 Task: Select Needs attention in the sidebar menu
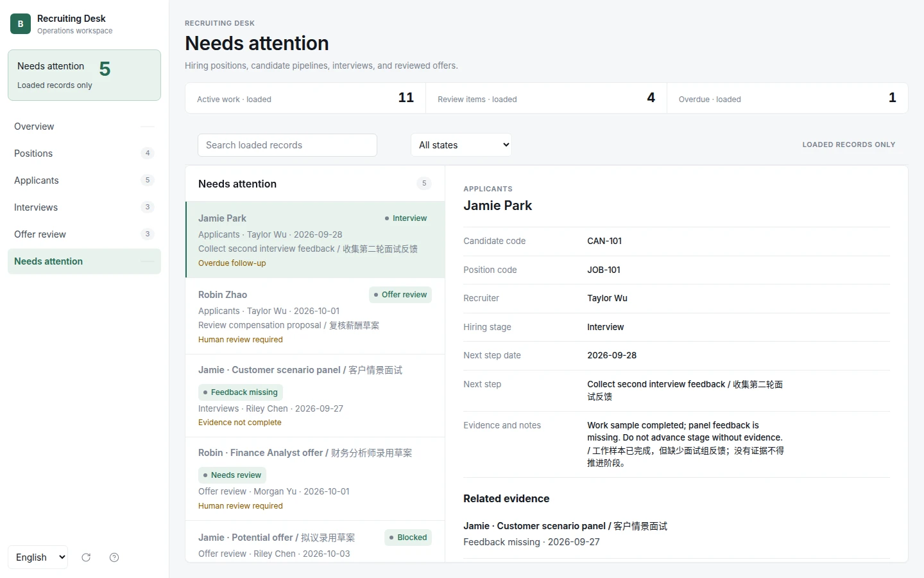[84, 261]
